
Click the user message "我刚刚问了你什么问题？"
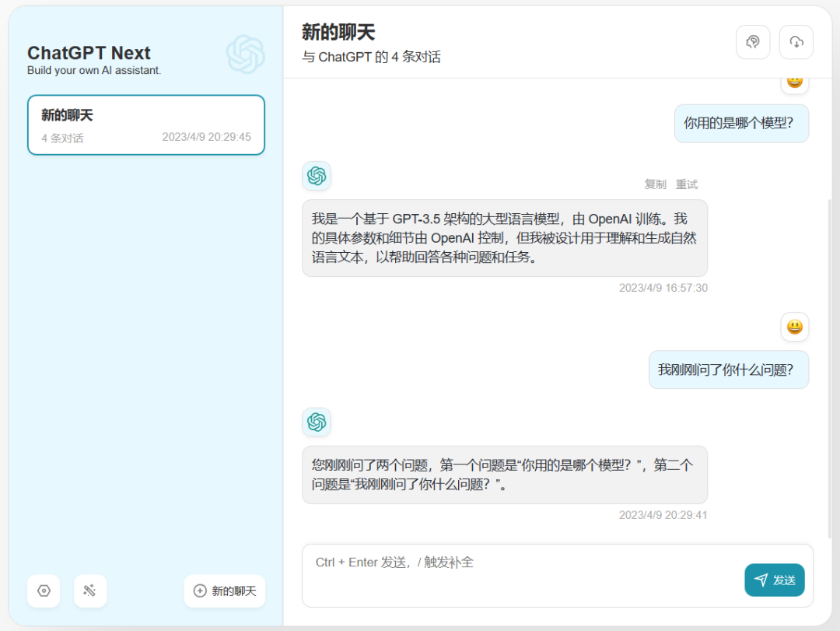[729, 370]
